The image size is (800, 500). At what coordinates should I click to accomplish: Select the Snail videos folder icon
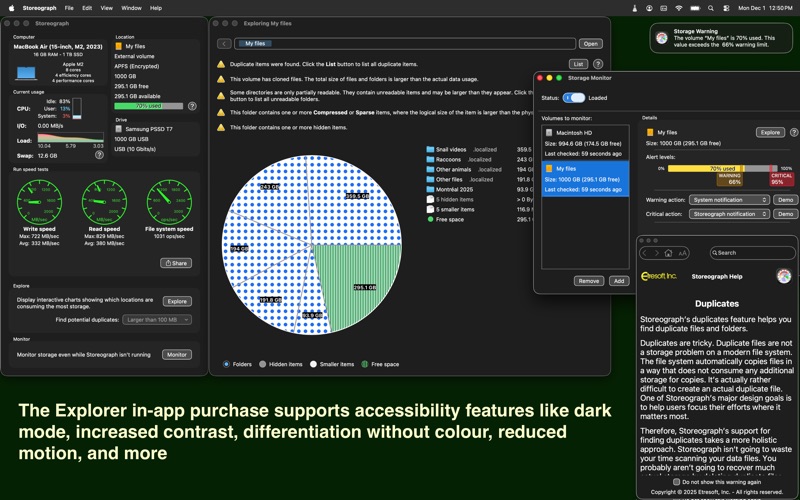(430, 149)
